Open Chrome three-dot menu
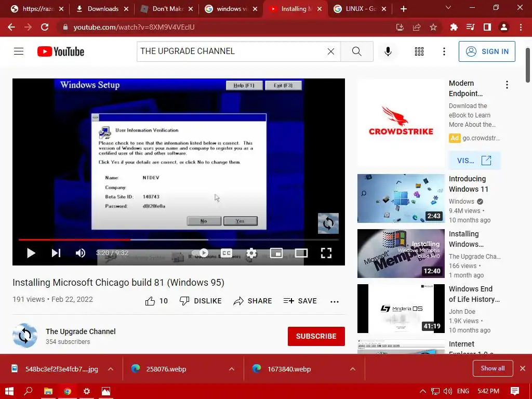 click(521, 27)
